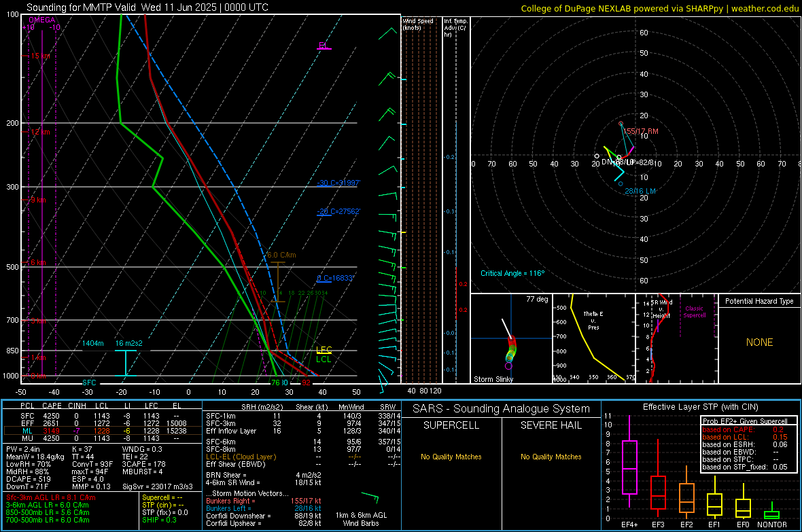The image size is (802, 532).
Task: Click the Theta-E v. Pres label
Action: click(x=593, y=321)
